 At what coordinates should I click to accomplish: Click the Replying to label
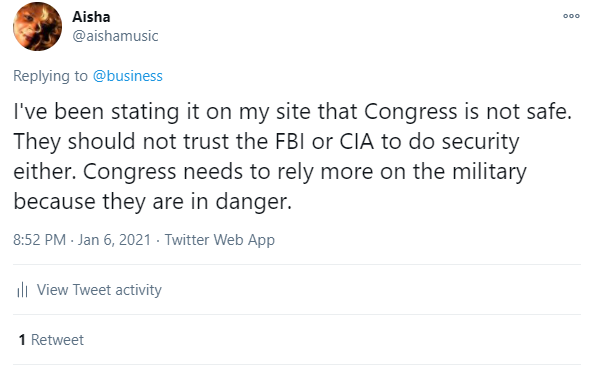[x=50, y=76]
